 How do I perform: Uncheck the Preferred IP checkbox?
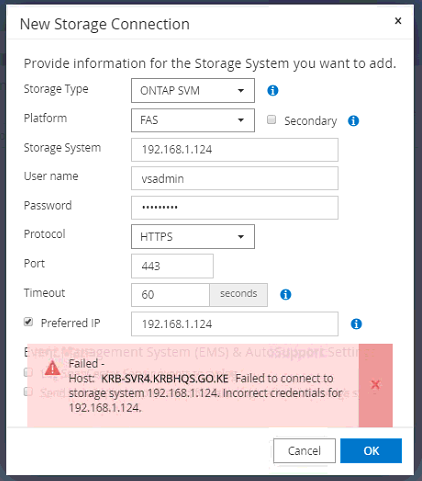point(28,322)
